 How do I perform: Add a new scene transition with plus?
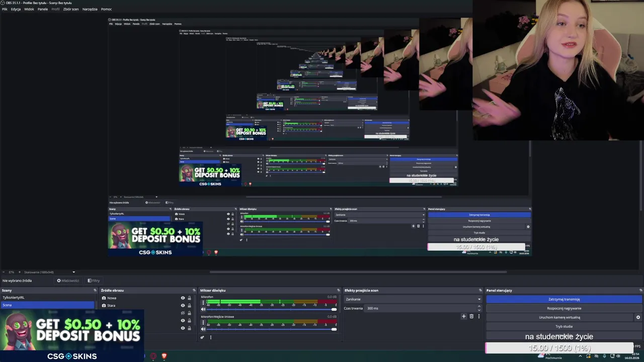point(464,316)
